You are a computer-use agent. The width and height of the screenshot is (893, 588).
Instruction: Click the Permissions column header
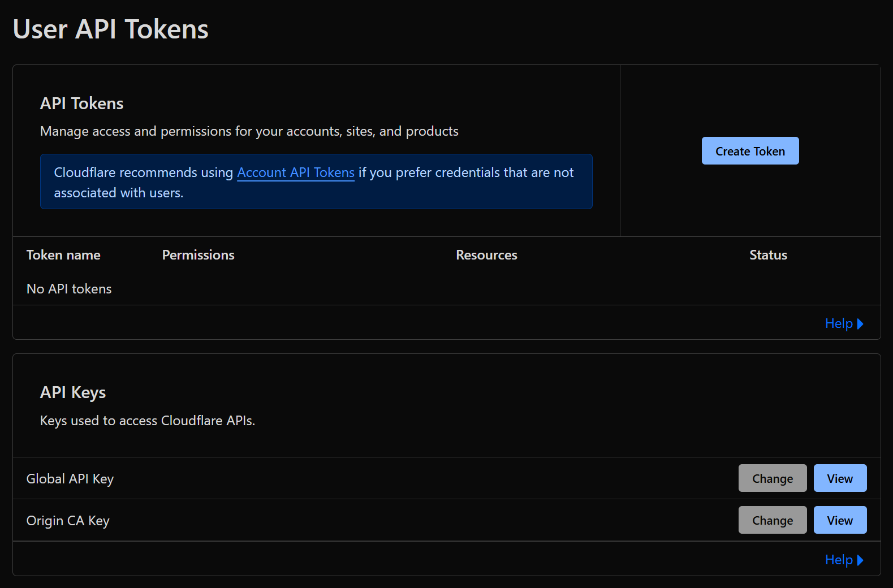tap(198, 255)
